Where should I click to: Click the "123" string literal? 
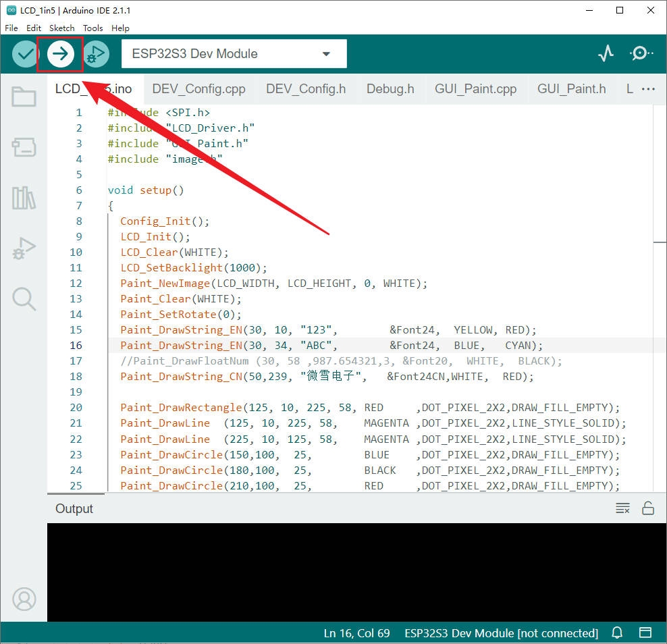click(x=316, y=329)
